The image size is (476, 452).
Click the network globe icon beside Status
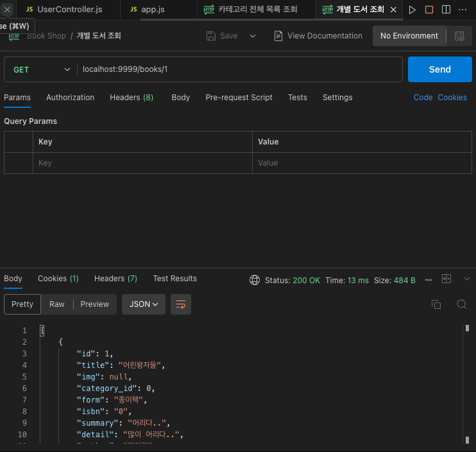(x=255, y=280)
